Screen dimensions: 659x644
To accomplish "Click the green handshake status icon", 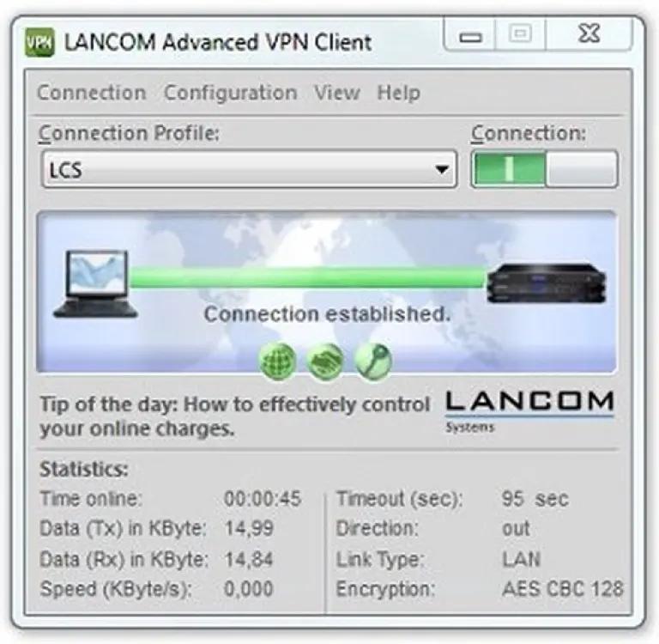I will tap(325, 361).
